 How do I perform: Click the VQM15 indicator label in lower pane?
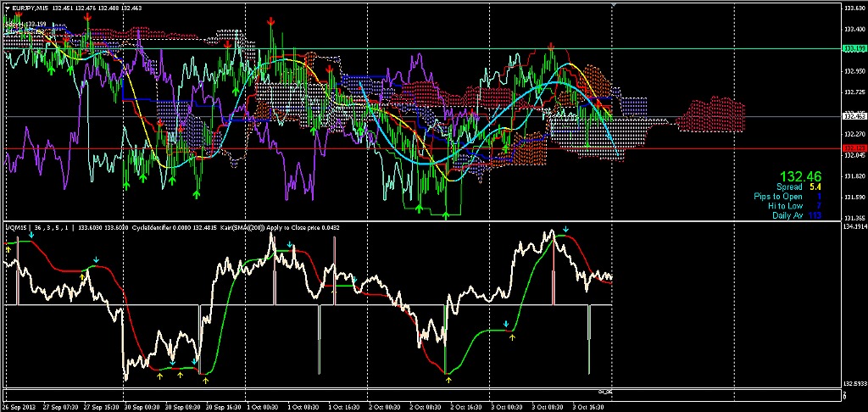pos(15,227)
